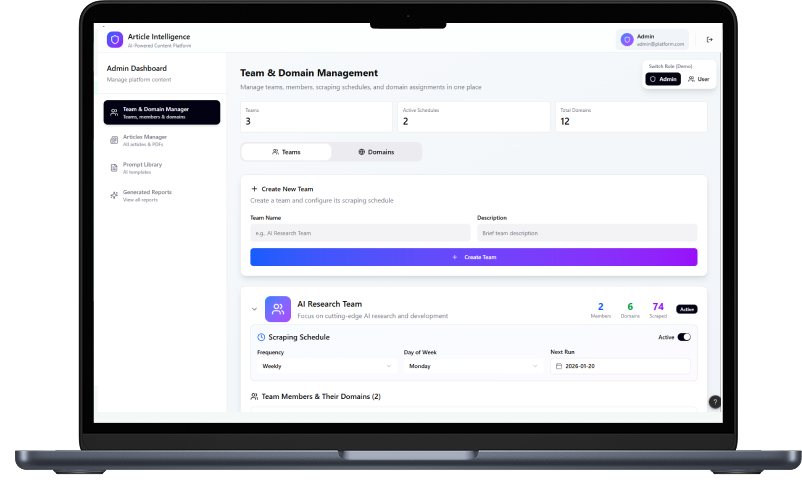The image size is (802, 485).
Task: Click the people icon beside Team Members heading
Action: pos(254,396)
